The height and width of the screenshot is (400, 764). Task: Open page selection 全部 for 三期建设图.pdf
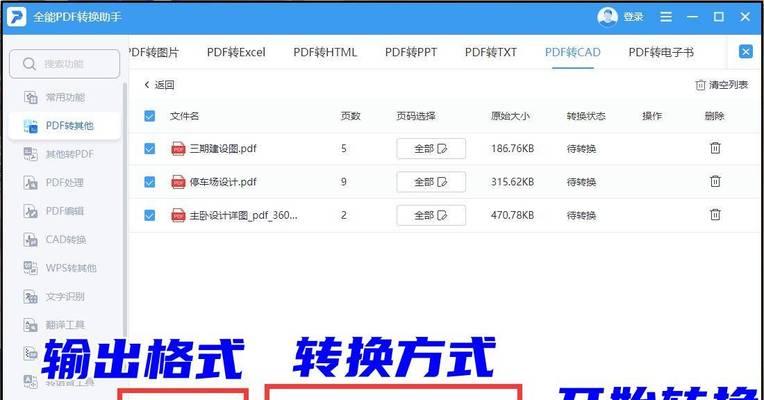point(431,149)
